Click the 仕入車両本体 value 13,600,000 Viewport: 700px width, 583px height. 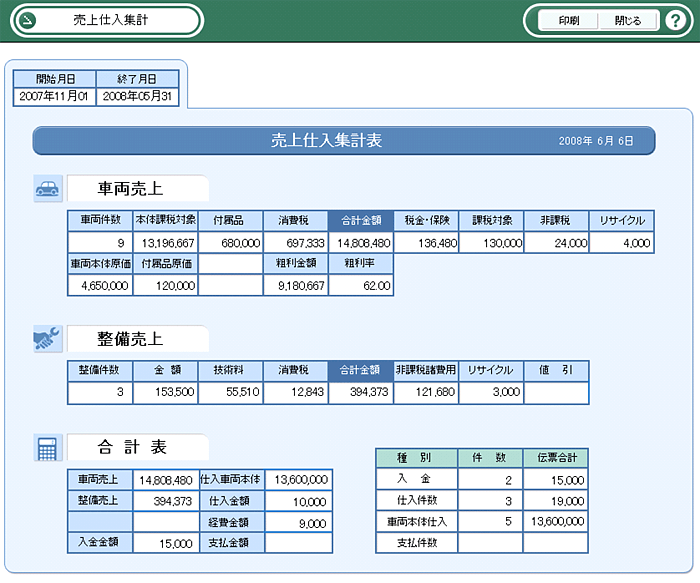[x=297, y=479]
